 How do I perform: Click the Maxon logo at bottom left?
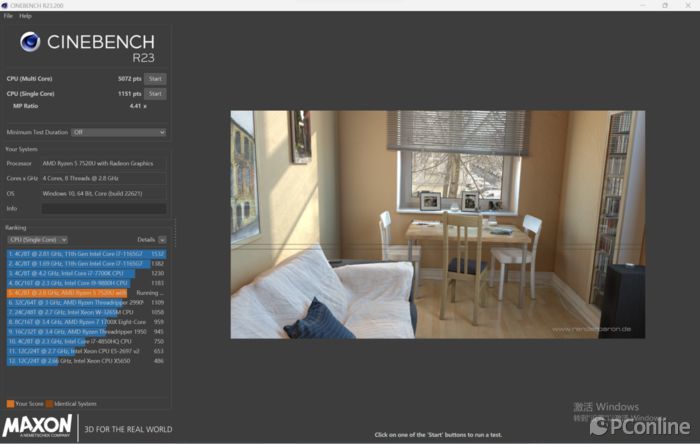coord(38,426)
